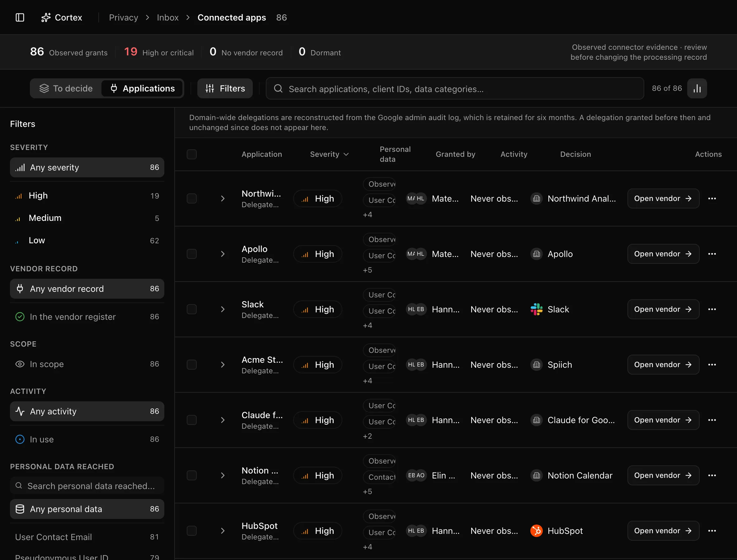The height and width of the screenshot is (560, 737).
Task: Open more actions for Notion Calendar row
Action: (x=712, y=475)
